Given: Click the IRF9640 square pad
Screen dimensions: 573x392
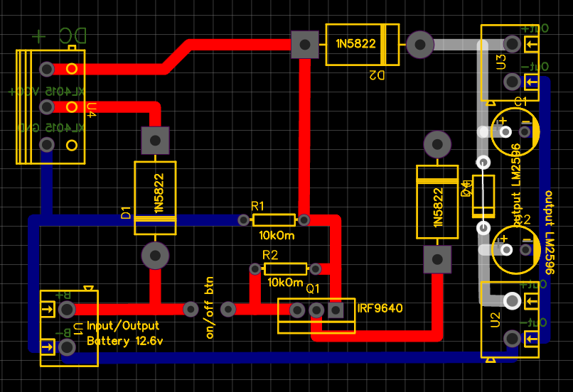Looking at the screenshot, I should [336, 310].
